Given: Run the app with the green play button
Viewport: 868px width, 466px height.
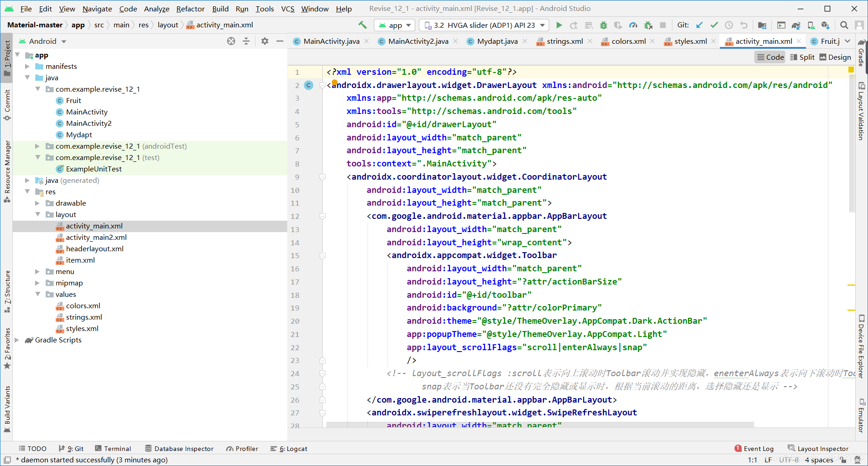Looking at the screenshot, I should pyautogui.click(x=559, y=25).
